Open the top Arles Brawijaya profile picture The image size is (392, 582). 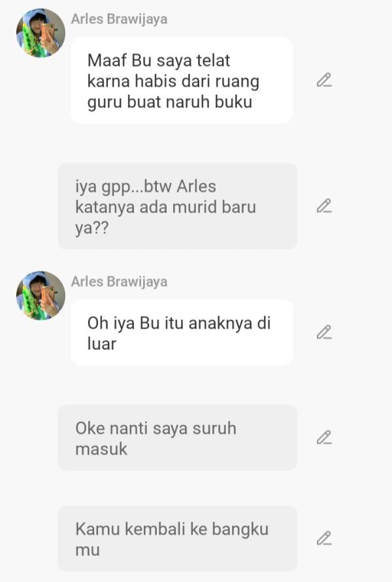click(41, 33)
